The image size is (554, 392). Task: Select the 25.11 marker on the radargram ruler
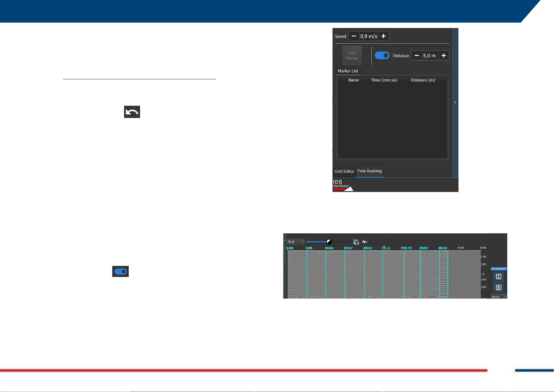(x=386, y=248)
